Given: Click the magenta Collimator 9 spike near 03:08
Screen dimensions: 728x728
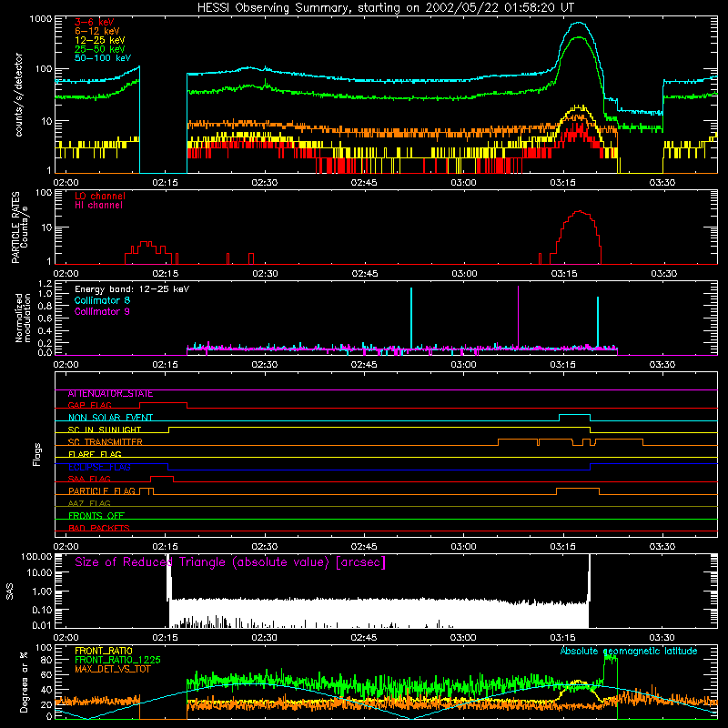Looking at the screenshot, I should pyautogui.click(x=518, y=317).
